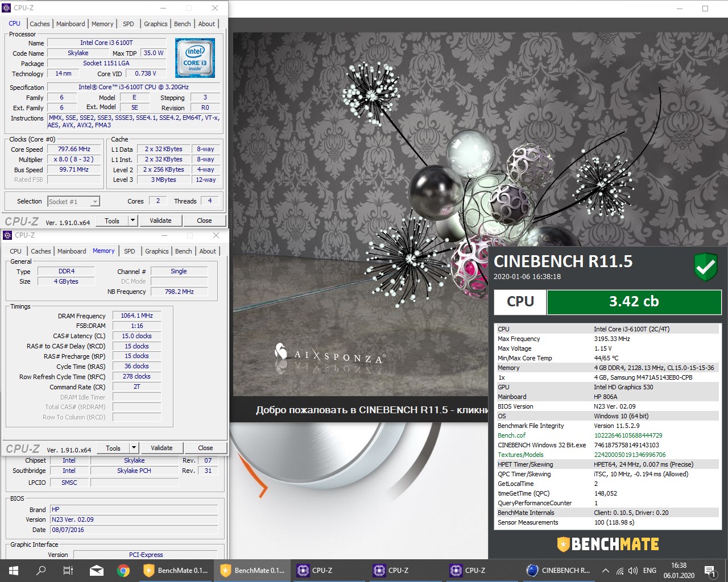The image size is (728, 582).
Task: Switch to second BenchMate taskbar window
Action: (x=252, y=570)
